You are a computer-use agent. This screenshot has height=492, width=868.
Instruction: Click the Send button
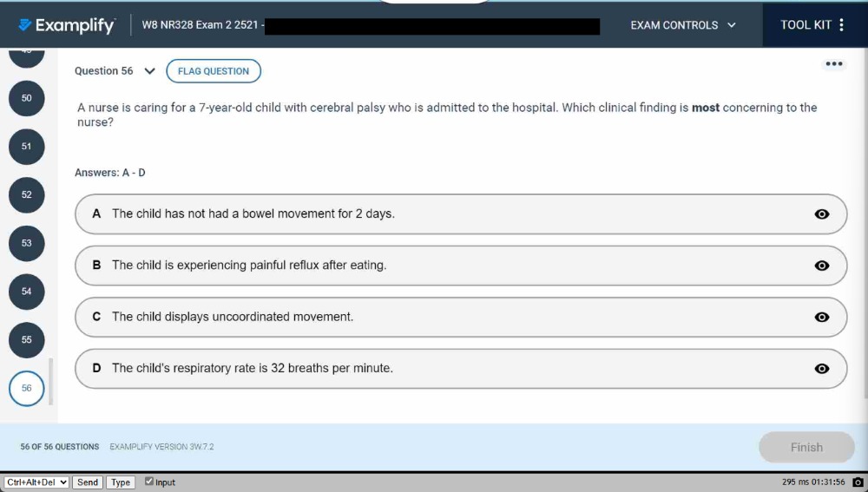pyautogui.click(x=88, y=482)
